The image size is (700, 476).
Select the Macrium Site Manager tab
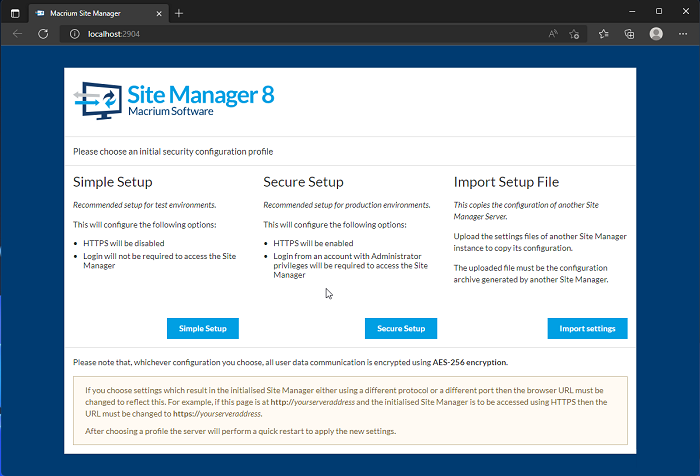click(x=90, y=12)
